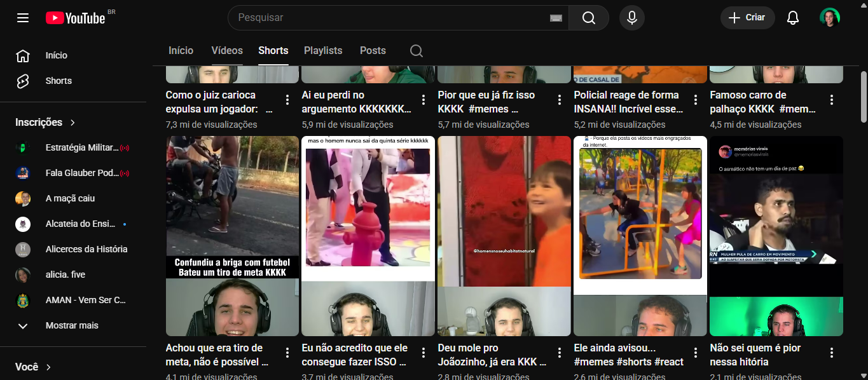This screenshot has height=380, width=868.
Task: Start voice search with microphone
Action: coord(631,18)
